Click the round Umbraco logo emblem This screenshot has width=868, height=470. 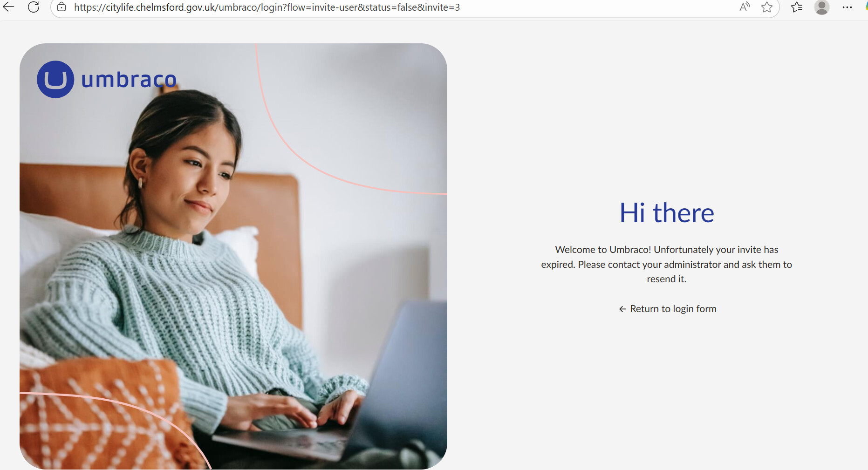(x=55, y=80)
